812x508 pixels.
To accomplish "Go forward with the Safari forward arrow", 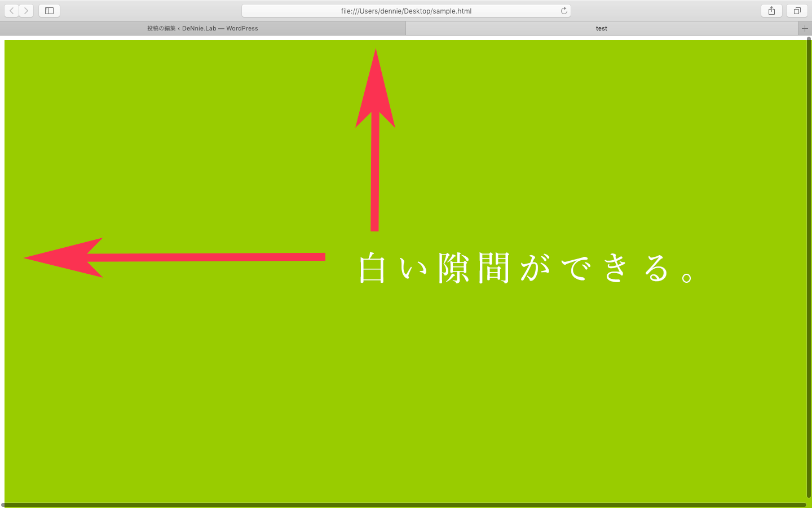I will 26,11.
